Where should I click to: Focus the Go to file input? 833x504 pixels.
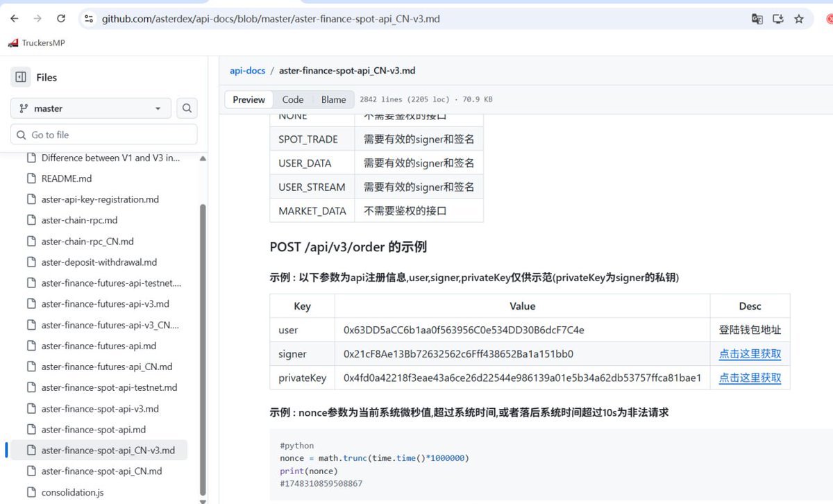(104, 135)
